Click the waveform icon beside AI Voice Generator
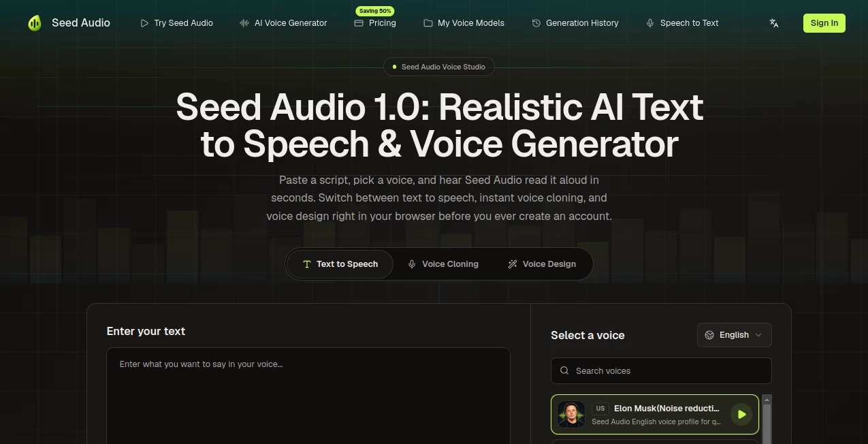This screenshot has width=868, height=444. (x=244, y=23)
